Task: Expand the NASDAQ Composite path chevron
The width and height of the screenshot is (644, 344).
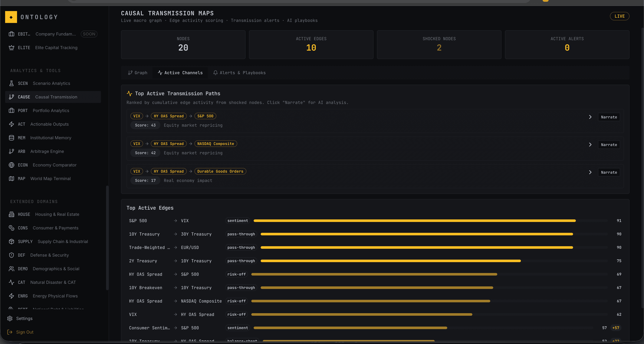Action: 590,145
